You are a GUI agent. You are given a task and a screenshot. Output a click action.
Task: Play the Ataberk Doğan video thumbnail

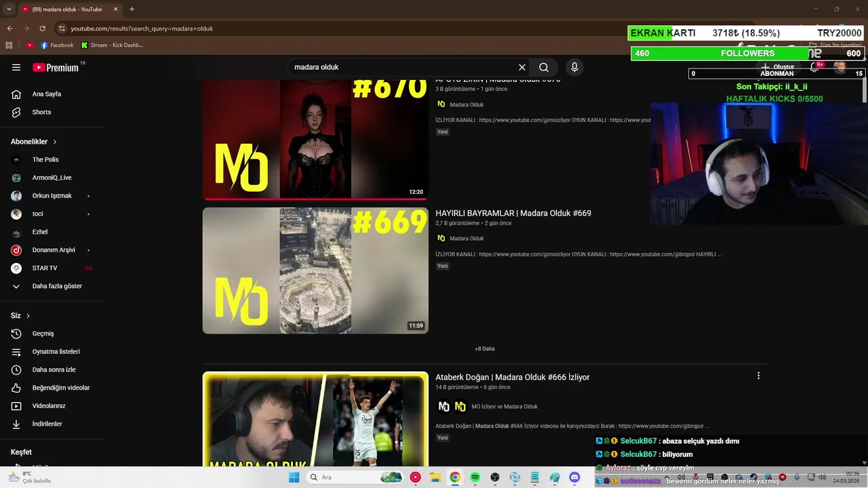pos(315,419)
